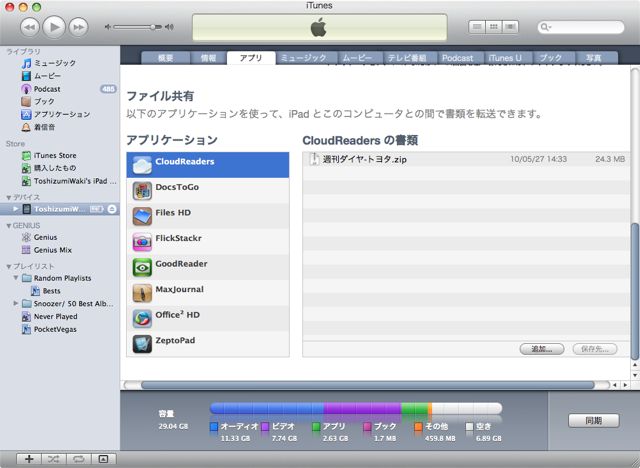
Task: Switch to the 概要 tab
Action: pos(165,58)
